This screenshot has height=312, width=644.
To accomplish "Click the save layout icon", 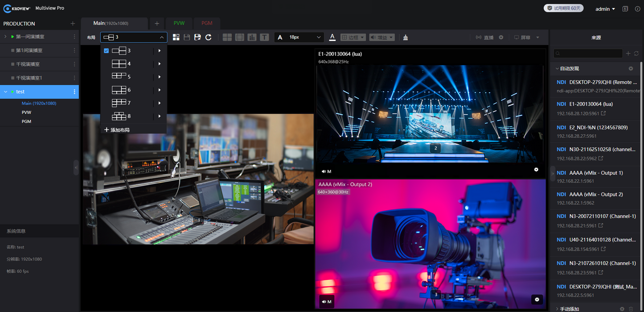I will pyautogui.click(x=187, y=37).
